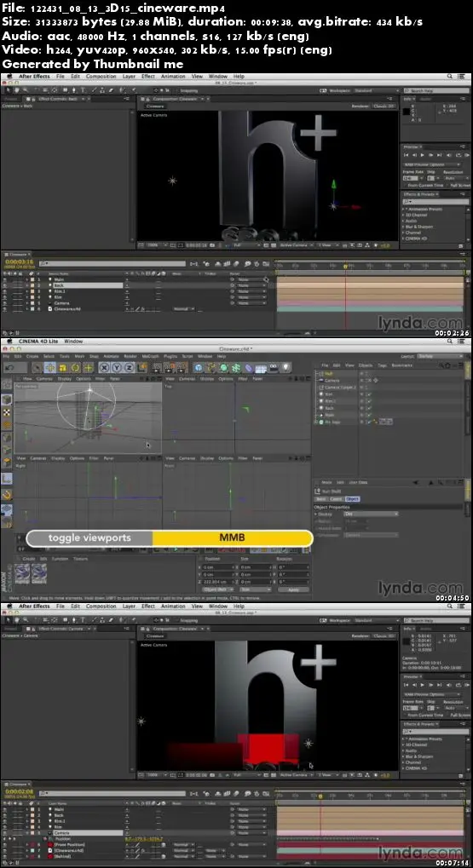Select the Type tool in the 00:02:26 frame
This screenshot has width=473, height=868.
pos(83,90)
